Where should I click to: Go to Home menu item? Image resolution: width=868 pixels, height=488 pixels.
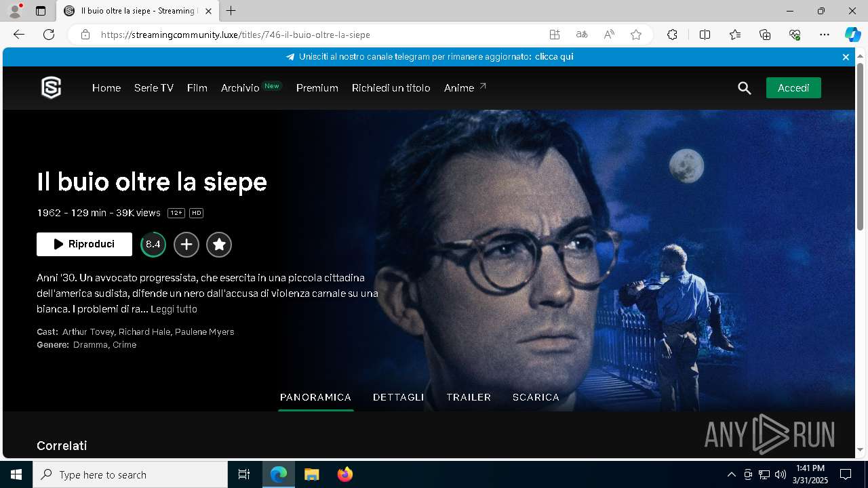pyautogui.click(x=106, y=88)
